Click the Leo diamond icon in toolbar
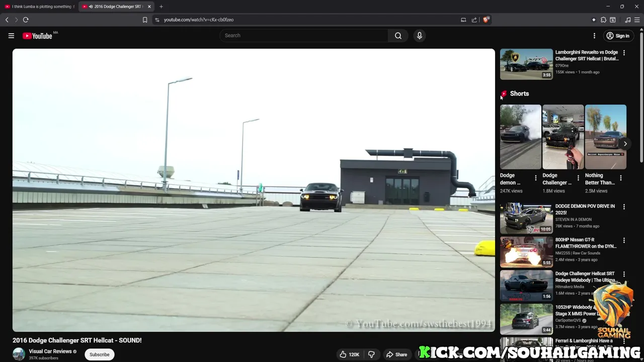 (594, 20)
